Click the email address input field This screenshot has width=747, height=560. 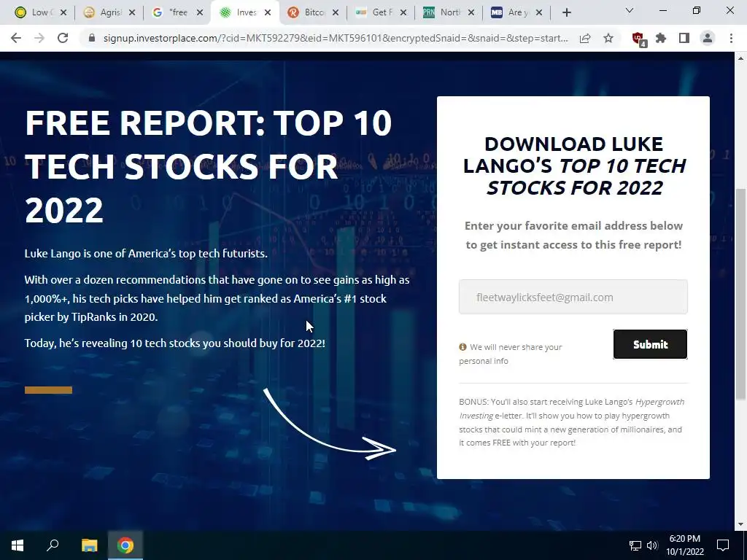click(573, 297)
